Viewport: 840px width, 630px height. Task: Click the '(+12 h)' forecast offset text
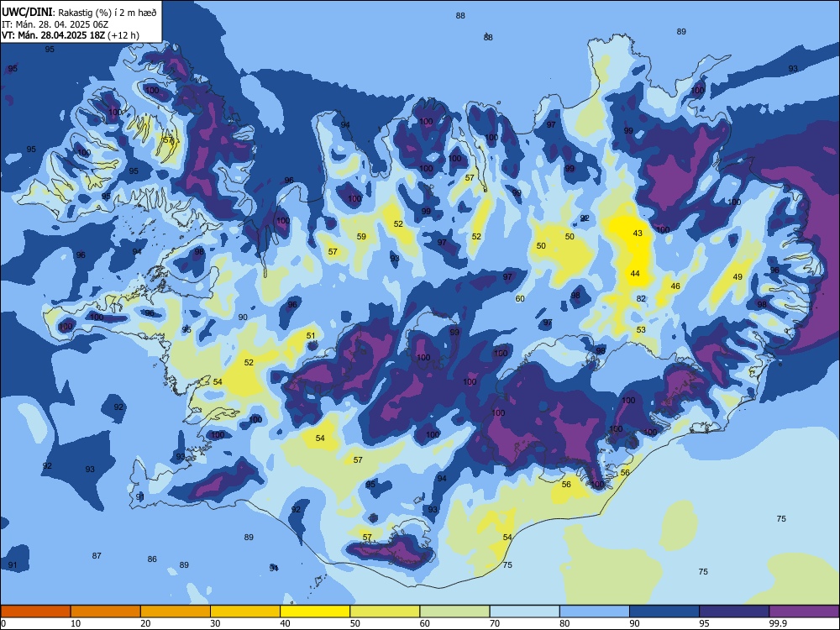123,35
